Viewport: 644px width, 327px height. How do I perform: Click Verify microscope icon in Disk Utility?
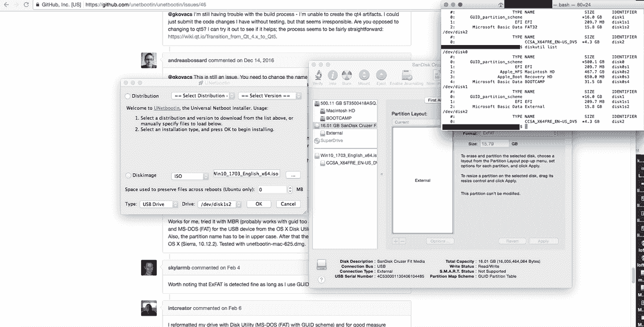(318, 75)
